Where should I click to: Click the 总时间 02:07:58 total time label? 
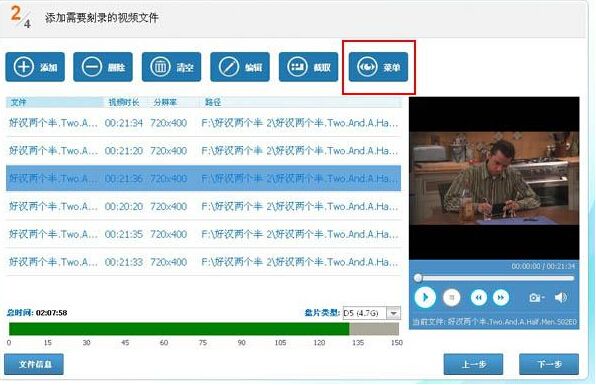pyautogui.click(x=37, y=313)
